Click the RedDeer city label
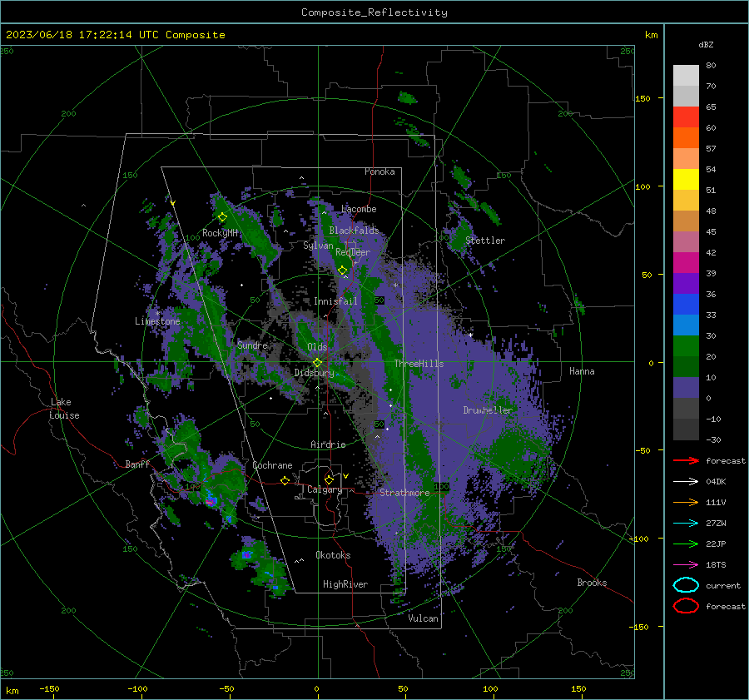The height and width of the screenshot is (700, 749). pos(353,252)
